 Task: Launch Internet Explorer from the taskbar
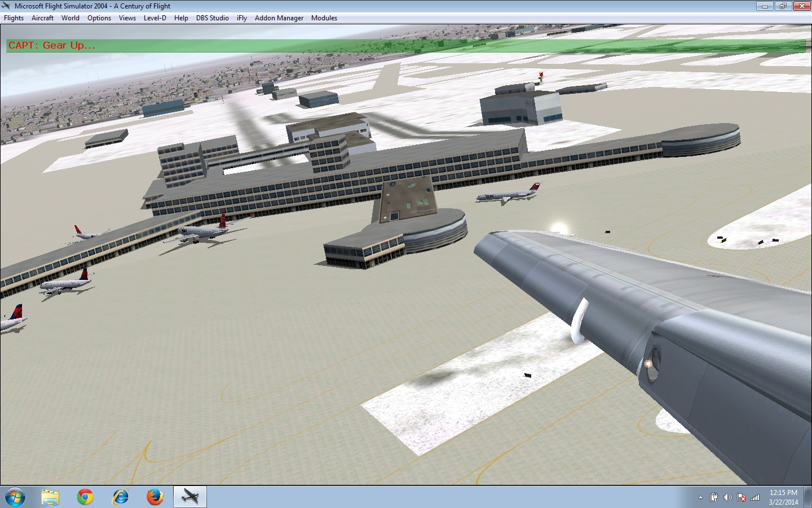click(120, 497)
